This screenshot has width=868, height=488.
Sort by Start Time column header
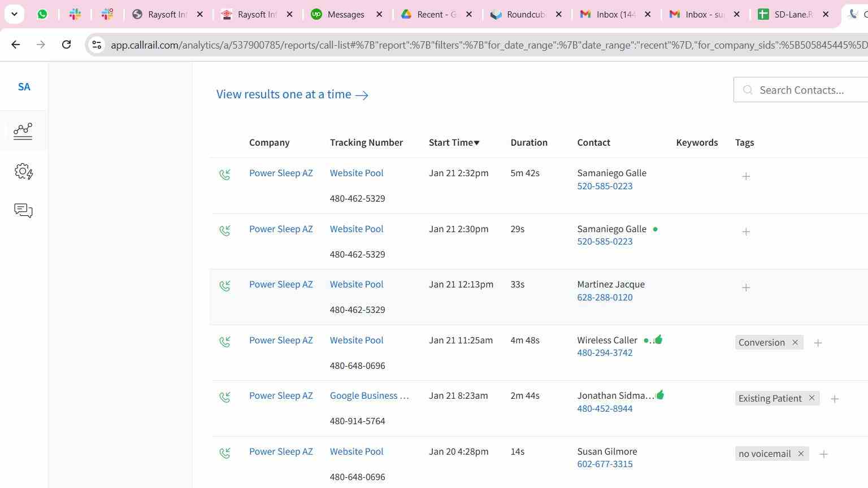click(454, 142)
